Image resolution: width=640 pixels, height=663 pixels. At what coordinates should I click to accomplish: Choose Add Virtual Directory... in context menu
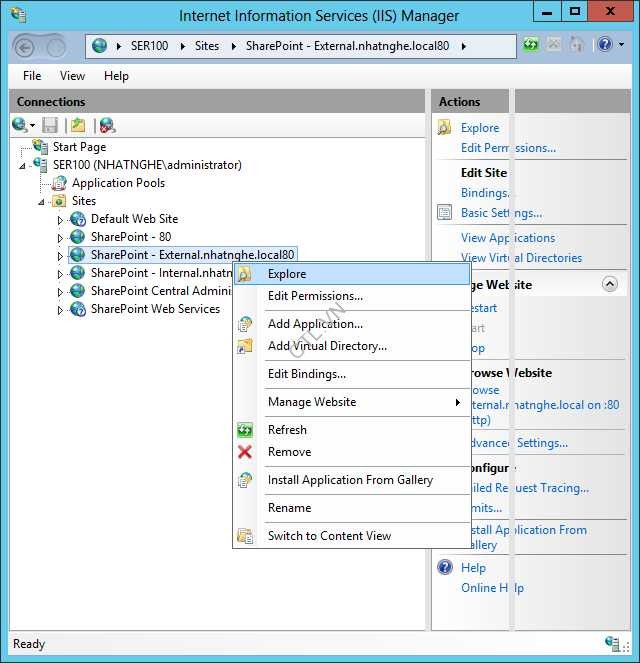pyautogui.click(x=352, y=346)
